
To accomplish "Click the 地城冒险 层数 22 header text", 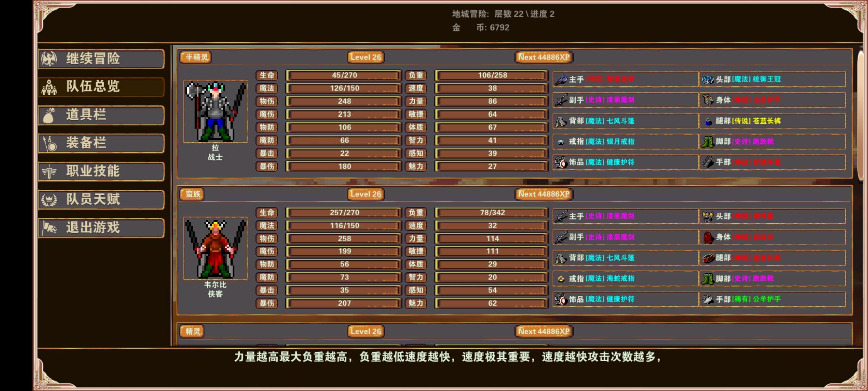I will coord(503,14).
